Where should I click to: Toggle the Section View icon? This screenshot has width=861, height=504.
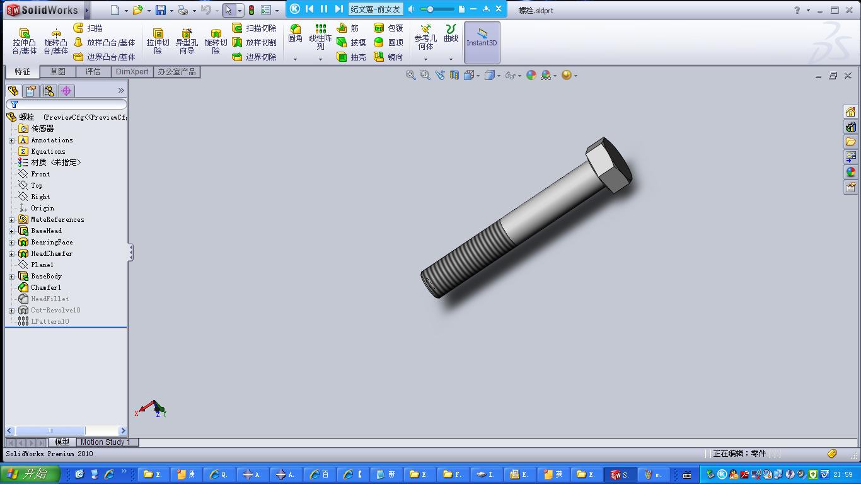tap(454, 75)
